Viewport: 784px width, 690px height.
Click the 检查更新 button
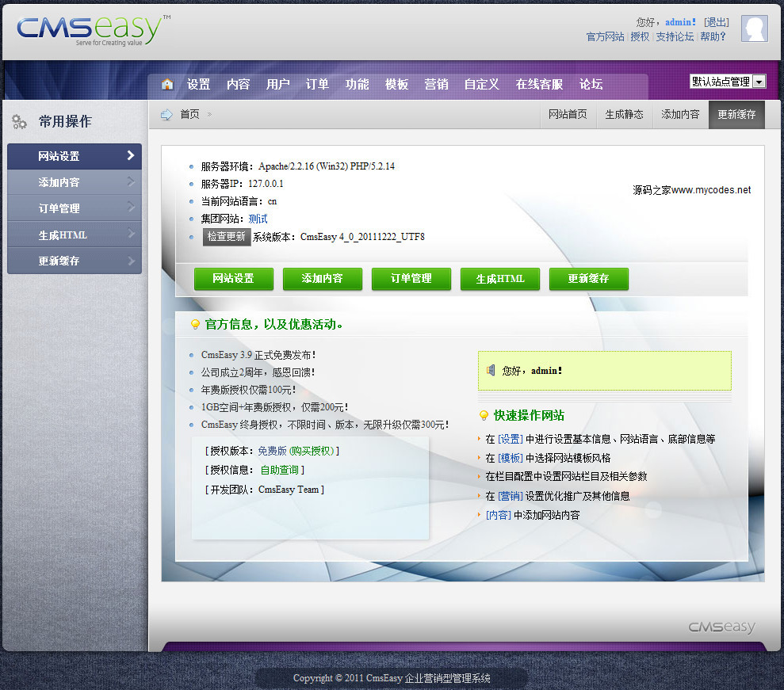[x=227, y=236]
